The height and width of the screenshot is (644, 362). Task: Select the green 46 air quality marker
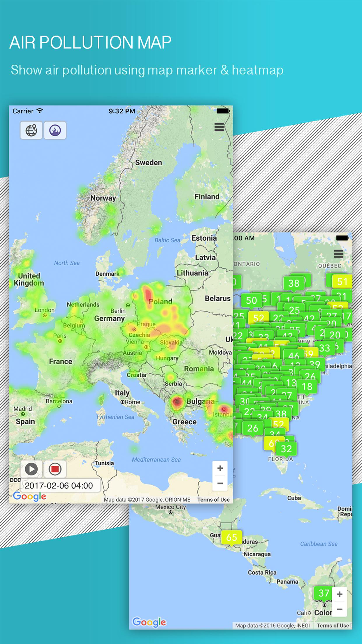294,356
